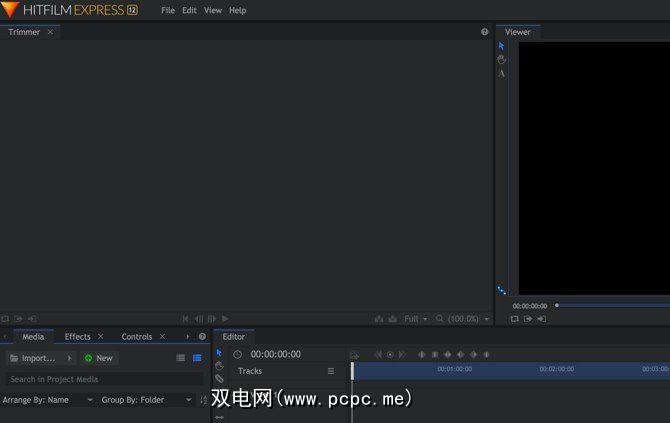Screen dimensions: 670x423
Task: Switch media list to list view
Action: click(181, 358)
